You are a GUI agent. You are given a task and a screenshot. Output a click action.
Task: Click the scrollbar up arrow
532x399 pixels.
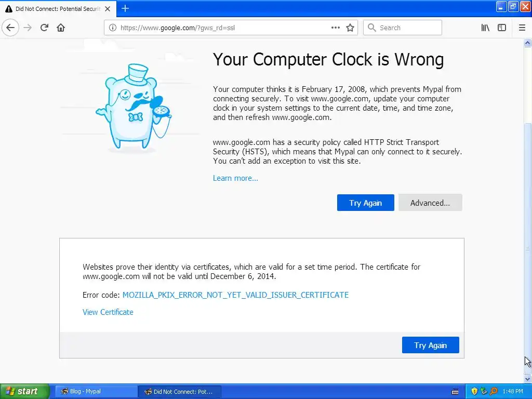[528, 43]
